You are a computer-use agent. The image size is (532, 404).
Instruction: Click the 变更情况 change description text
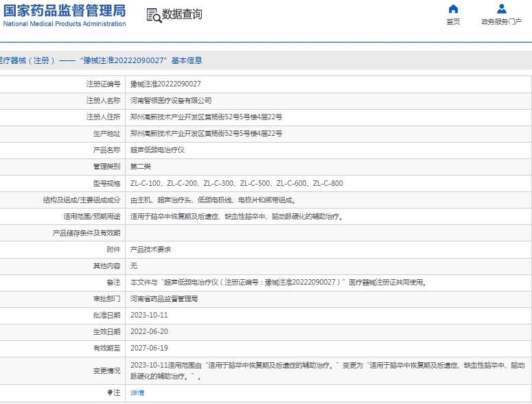(x=327, y=371)
